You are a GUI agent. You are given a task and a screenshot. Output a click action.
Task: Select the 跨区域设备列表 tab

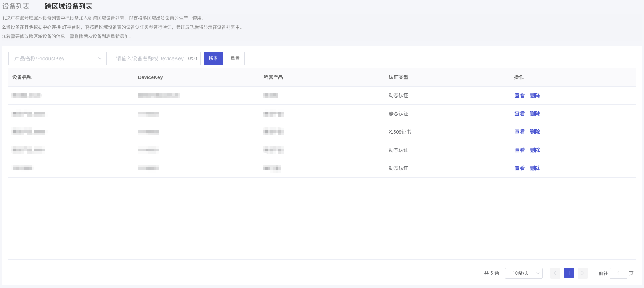point(68,6)
